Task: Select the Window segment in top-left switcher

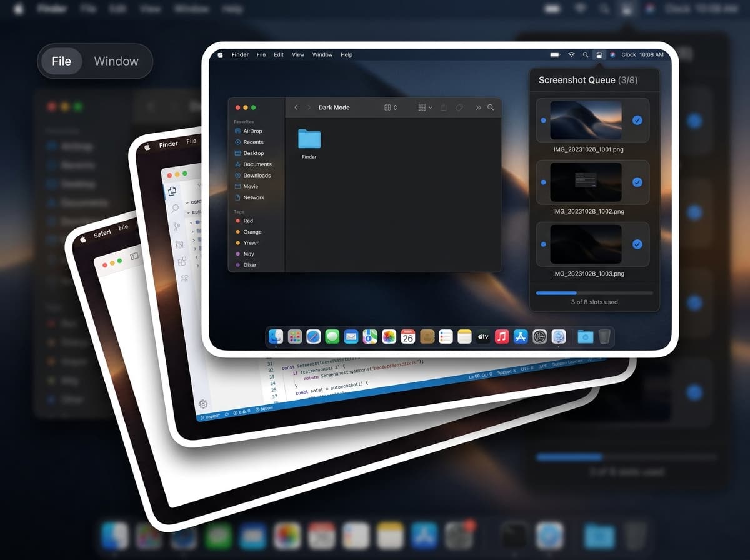Action: point(116,61)
